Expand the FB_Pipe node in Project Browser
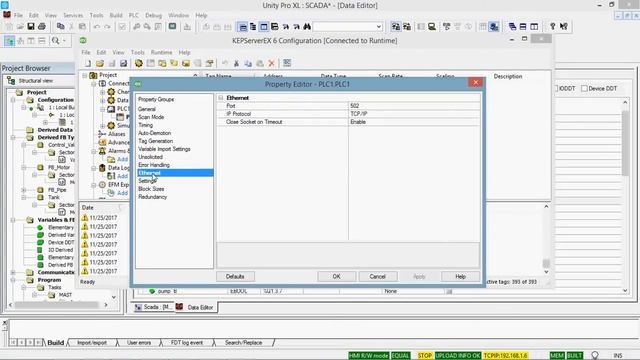The height and width of the screenshot is (360, 640). coord(24,190)
